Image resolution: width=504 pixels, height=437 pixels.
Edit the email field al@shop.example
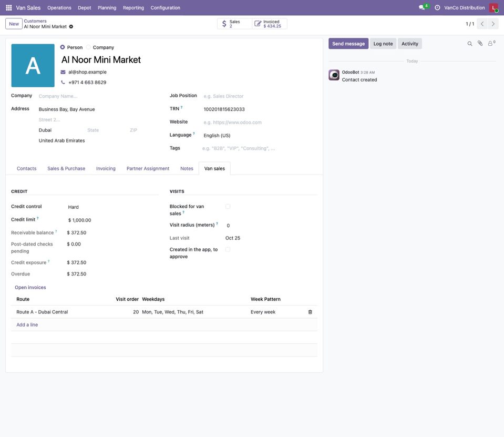pos(87,72)
